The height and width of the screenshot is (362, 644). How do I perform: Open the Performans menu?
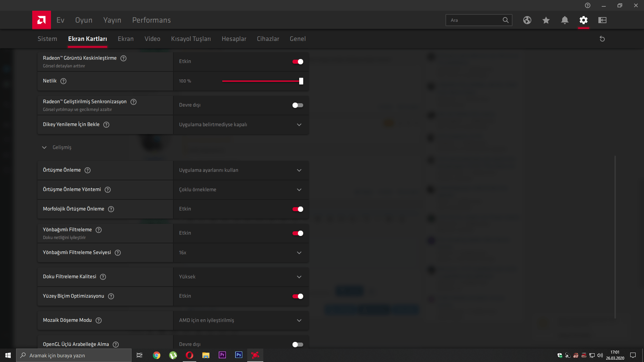pos(151,20)
